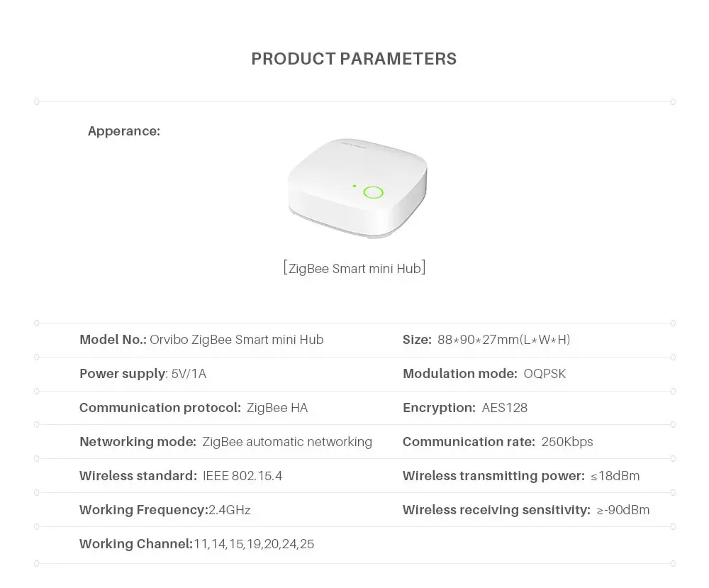Click the Size 88*90*27mm specification
709x588 pixels.
[x=486, y=340]
